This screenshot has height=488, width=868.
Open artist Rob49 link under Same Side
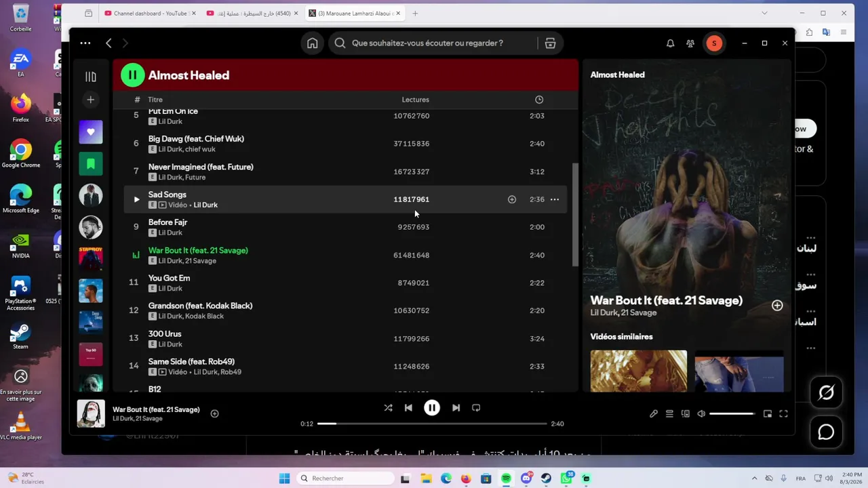231,372
